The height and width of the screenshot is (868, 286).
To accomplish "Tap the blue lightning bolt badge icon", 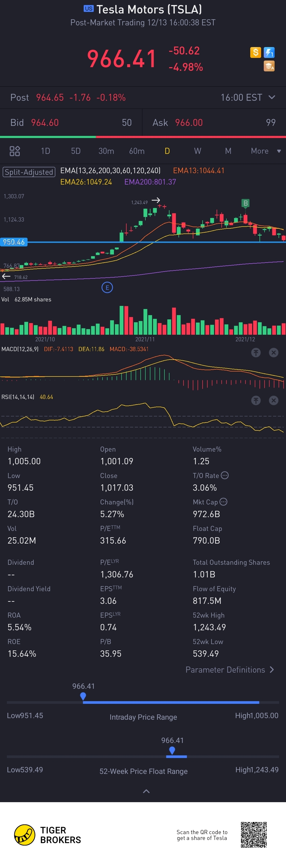I will point(269,53).
